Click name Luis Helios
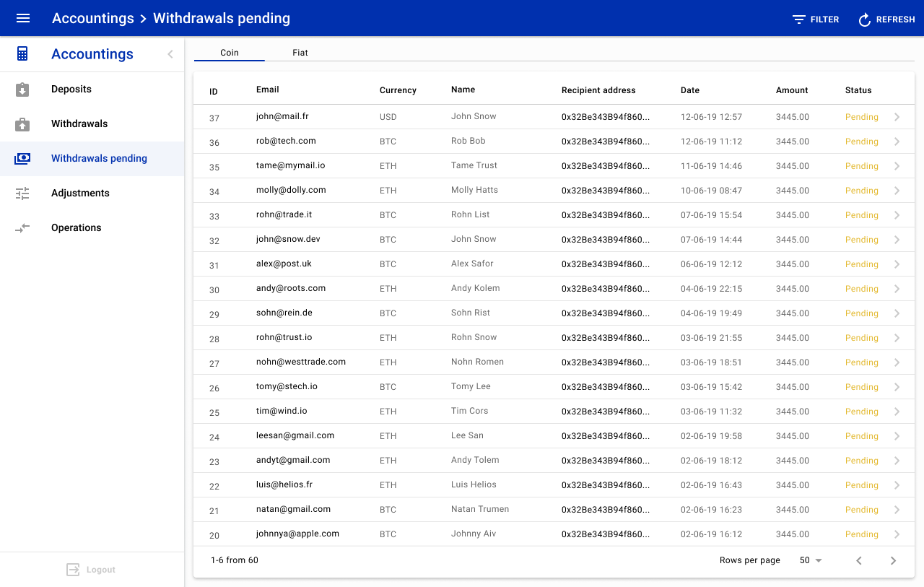This screenshot has height=587, width=924. [x=474, y=484]
